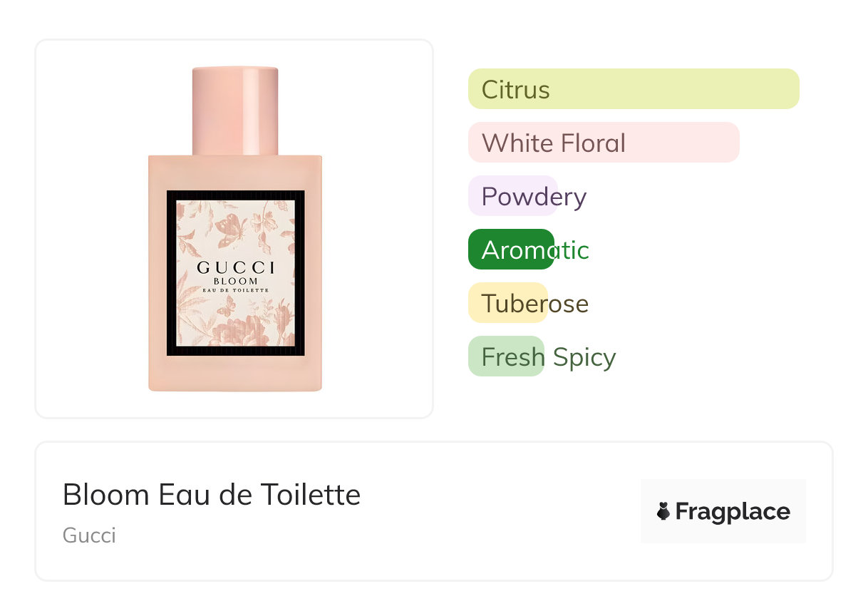The width and height of the screenshot is (868, 616).
Task: Click the pink cap of the perfume bottle
Action: tap(234, 111)
